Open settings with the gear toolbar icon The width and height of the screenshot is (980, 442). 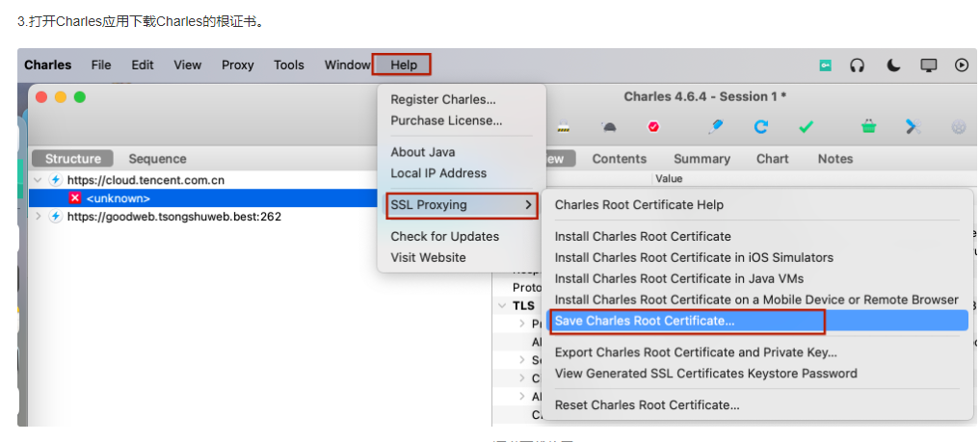coord(959,127)
